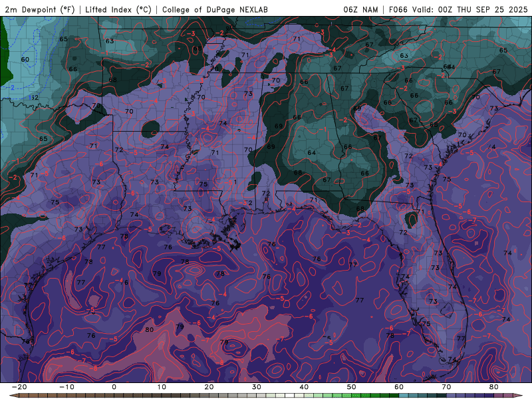
Task: Click the "10" label on the color scale
Action: coord(162,387)
